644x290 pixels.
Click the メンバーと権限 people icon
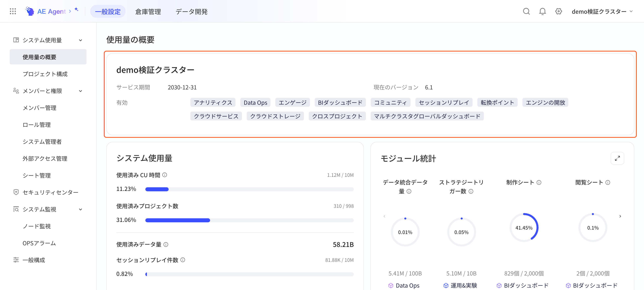tap(16, 91)
